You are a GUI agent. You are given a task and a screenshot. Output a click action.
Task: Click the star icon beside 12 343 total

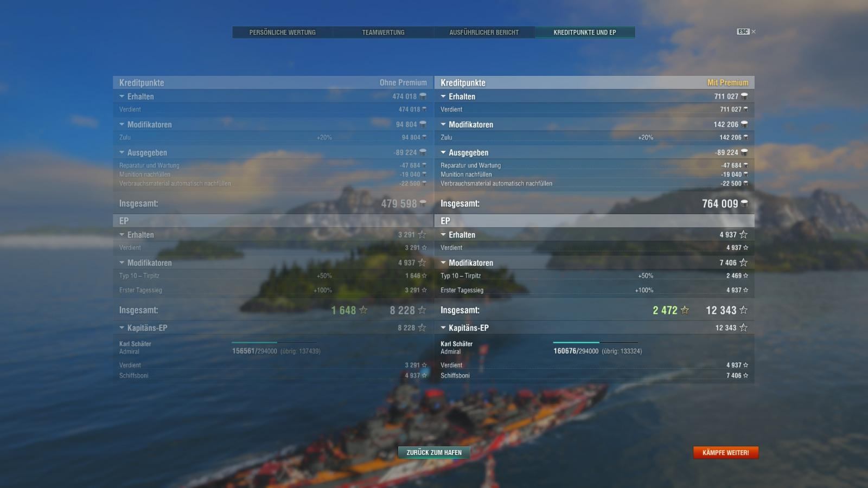pyautogui.click(x=743, y=310)
